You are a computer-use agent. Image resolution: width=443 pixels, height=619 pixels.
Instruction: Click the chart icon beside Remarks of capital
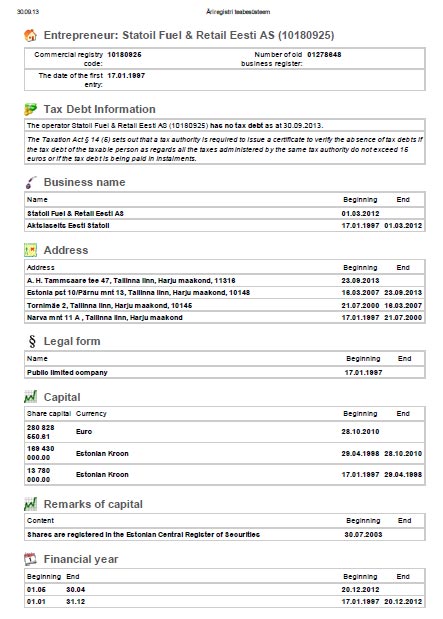(x=30, y=504)
